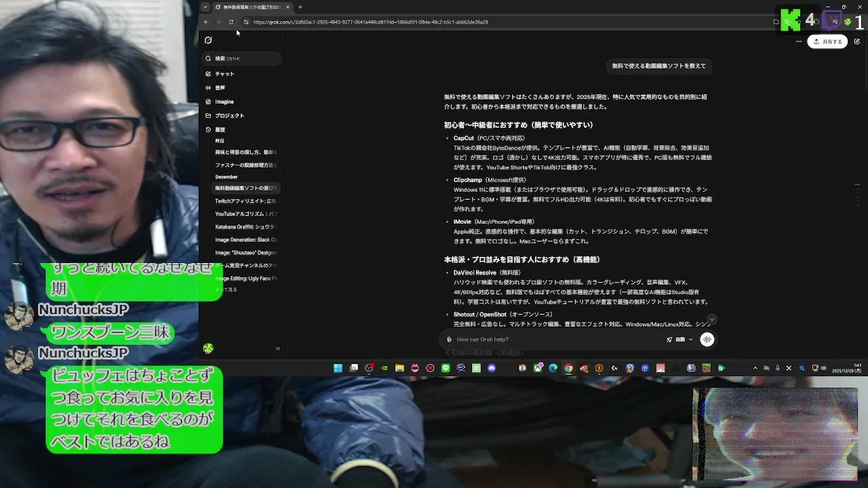The image size is (868, 488).
Task: Click the attach paperclip icon in input
Action: 449,340
